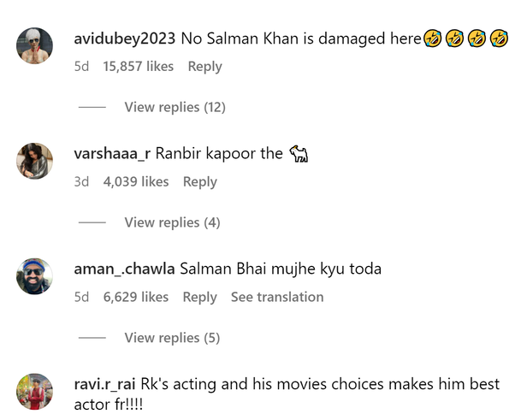Show the 5 replies under aman_.chawla
The image size is (527, 420).
172,338
